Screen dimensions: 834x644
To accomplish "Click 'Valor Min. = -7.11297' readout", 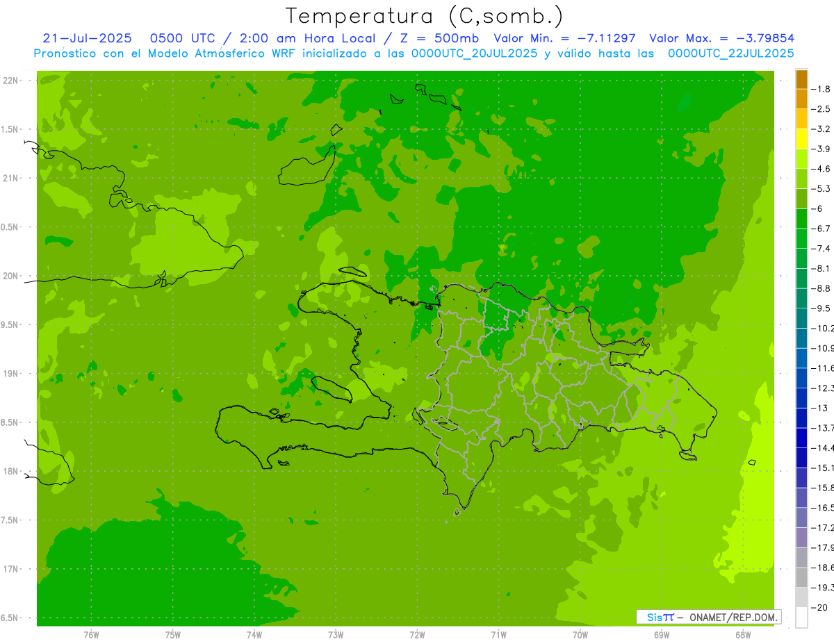I will tap(564, 38).
